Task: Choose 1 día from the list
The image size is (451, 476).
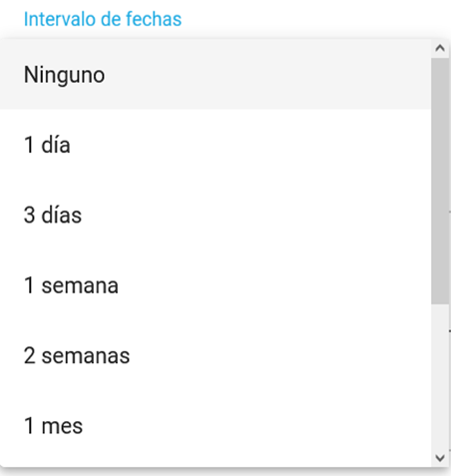Action: [216, 145]
